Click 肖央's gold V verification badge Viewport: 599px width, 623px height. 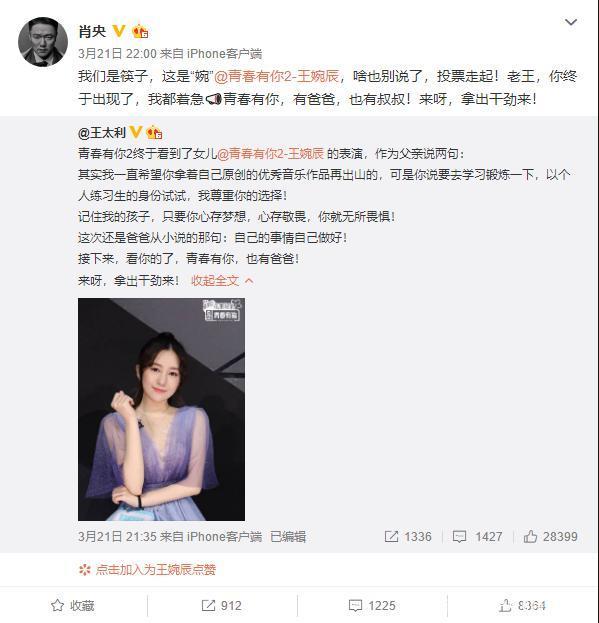(x=119, y=31)
